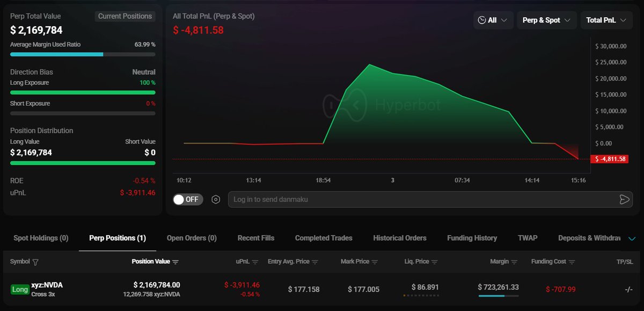Screen dimensions: 644x311
Task: Open Deposits & Withdrawals tab
Action: [x=589, y=238]
